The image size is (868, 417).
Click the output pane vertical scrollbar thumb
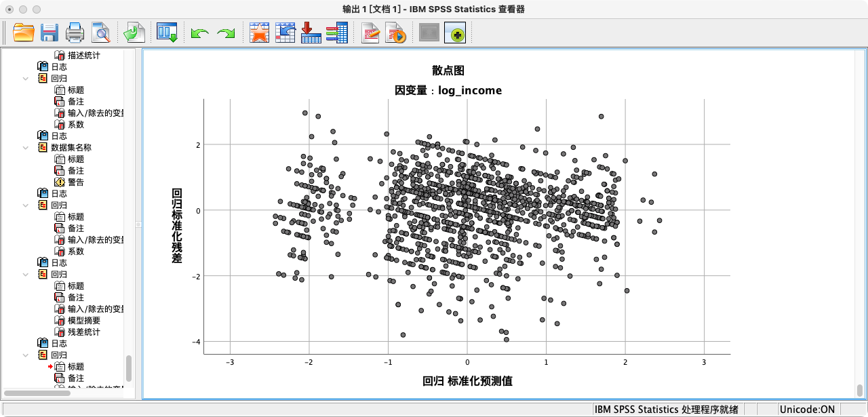click(859, 391)
